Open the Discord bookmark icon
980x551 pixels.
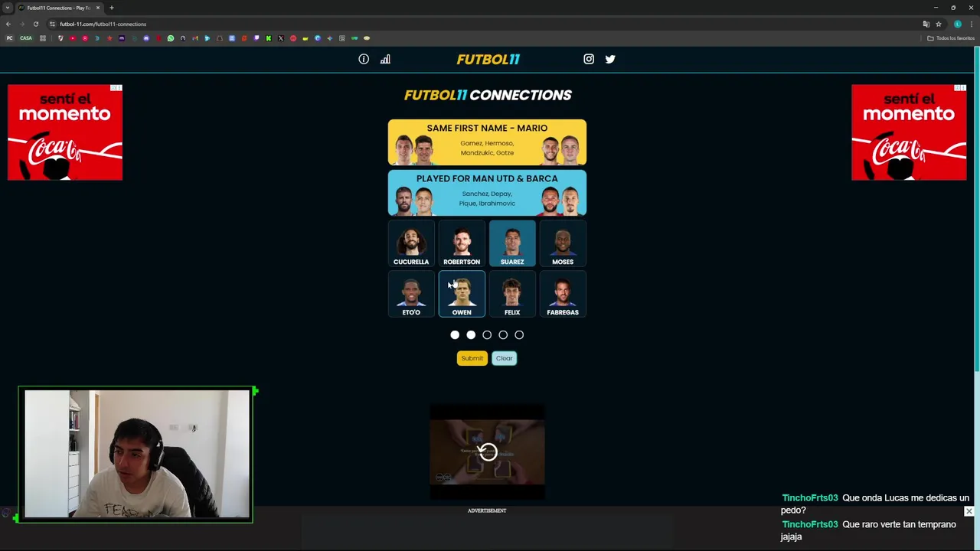(146, 38)
